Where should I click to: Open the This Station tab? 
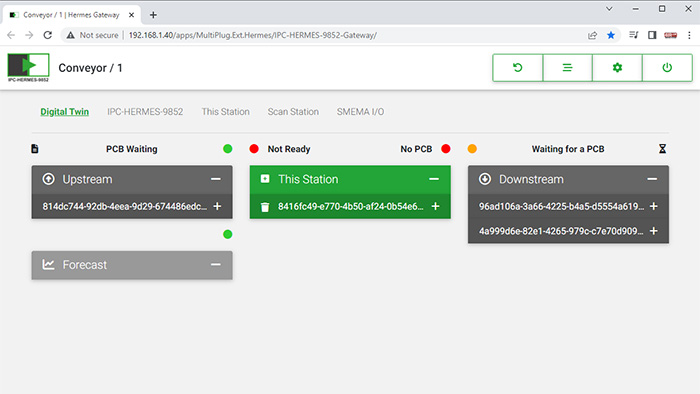[x=225, y=112]
